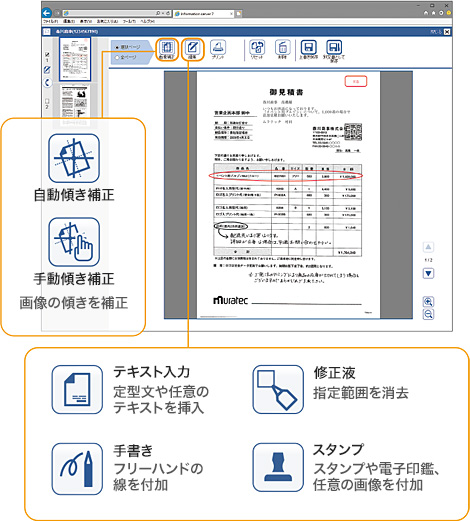This screenshot has width=470, height=521.
Task: Open the ヘルプ menu
Action: tap(147, 21)
